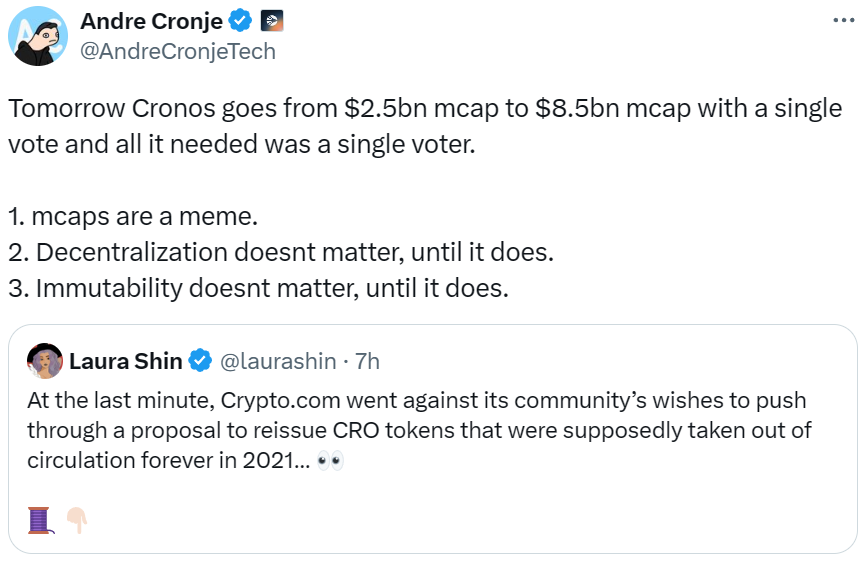The width and height of the screenshot is (865, 561).
Task: Open Andre Cronje's profile picture
Action: [x=38, y=36]
